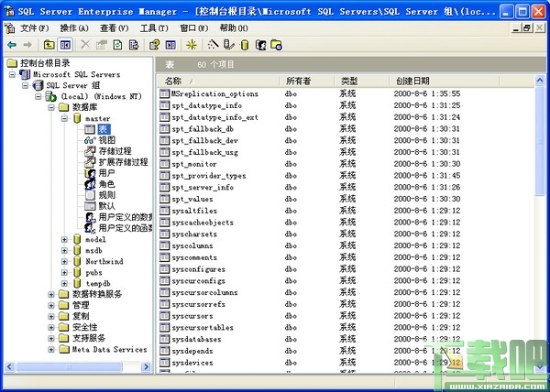The width and height of the screenshot is (550, 392).
Task: Select the spt_fallback_db table row
Action: coord(203,128)
